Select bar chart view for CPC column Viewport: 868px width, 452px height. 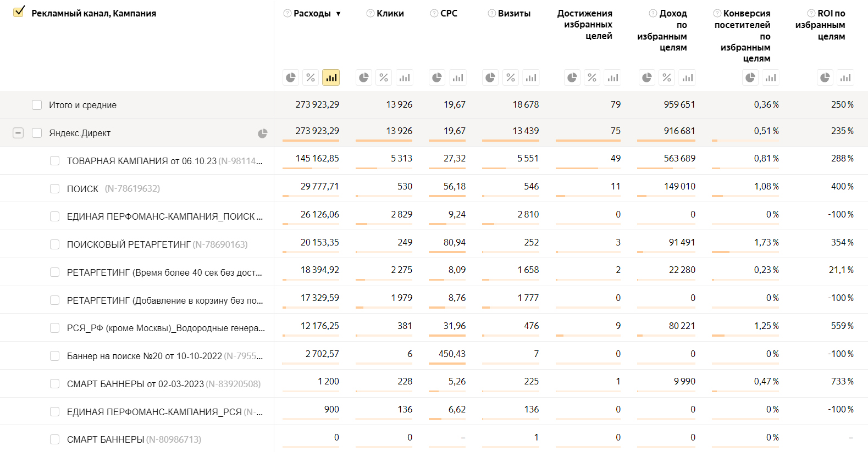tap(457, 77)
